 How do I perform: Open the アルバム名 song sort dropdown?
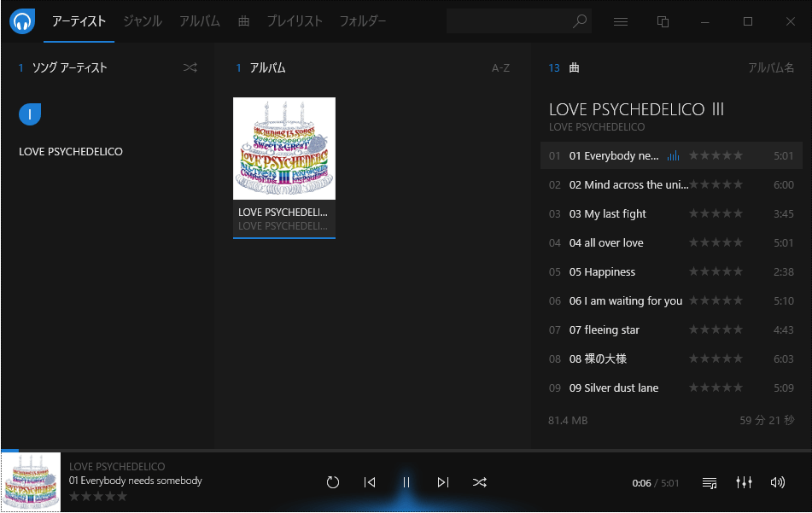(x=770, y=67)
